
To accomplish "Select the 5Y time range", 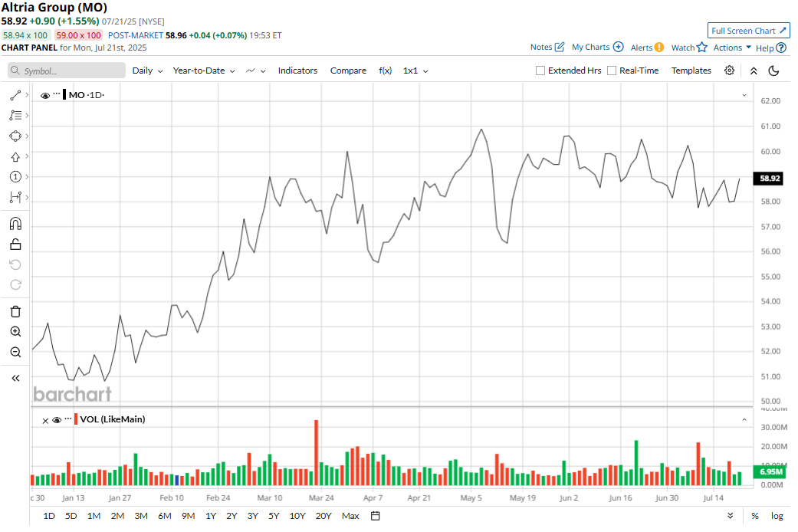I will (274, 516).
